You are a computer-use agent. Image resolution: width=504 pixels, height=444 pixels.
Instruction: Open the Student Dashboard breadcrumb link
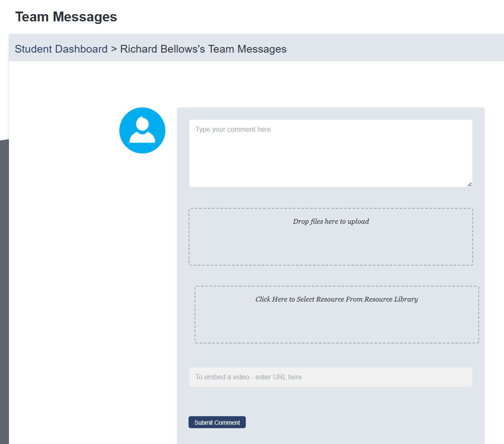click(x=61, y=49)
